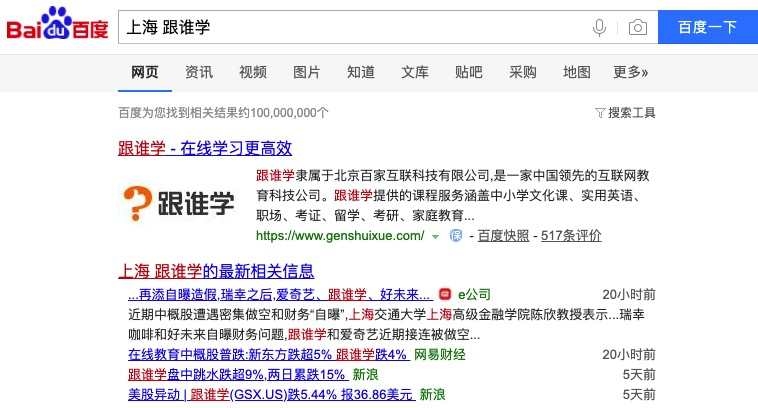
Task: Click the 百度为您找到相关结果约100,000,000个 text
Action: [223, 113]
